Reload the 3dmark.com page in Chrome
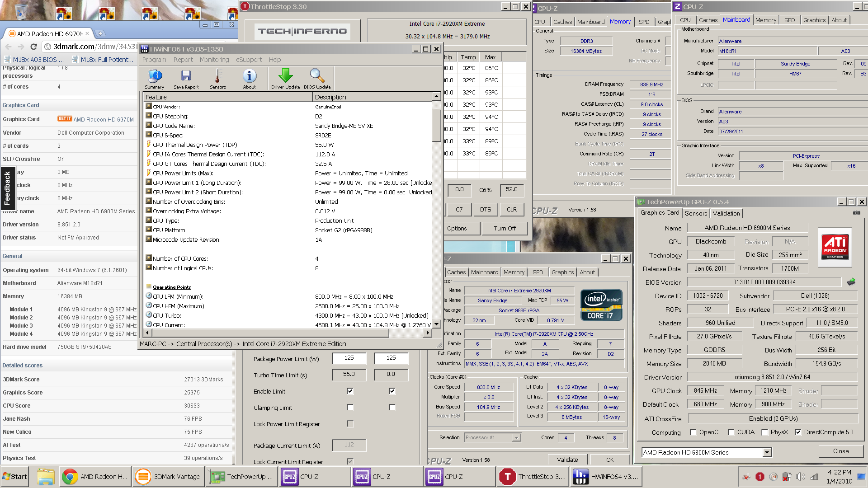The height and width of the screenshot is (488, 868). (33, 47)
